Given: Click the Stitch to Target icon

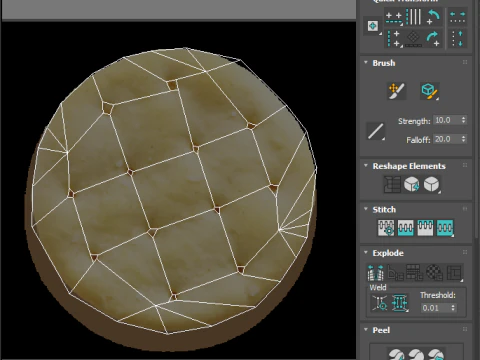Looking at the screenshot, I should pyautogui.click(x=386, y=228).
